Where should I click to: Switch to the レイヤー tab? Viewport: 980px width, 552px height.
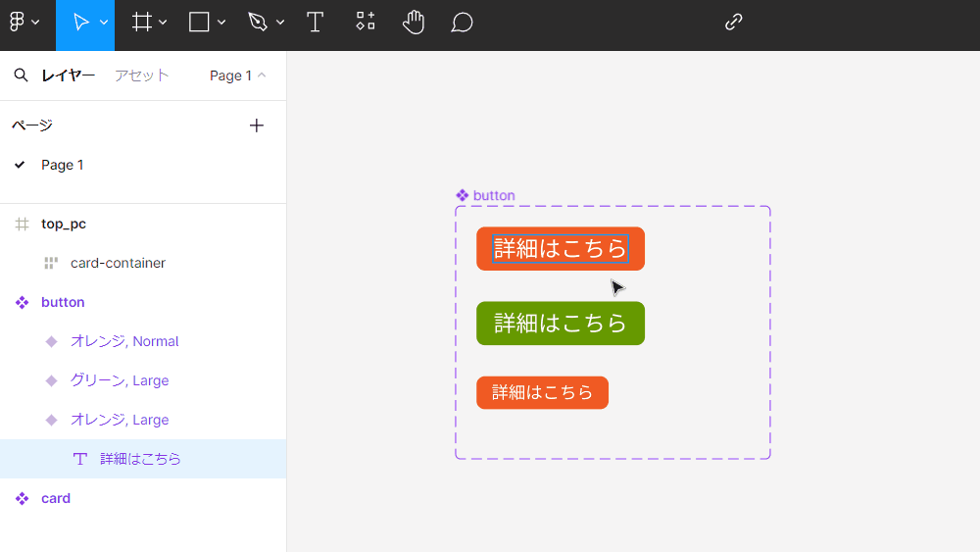pos(69,75)
